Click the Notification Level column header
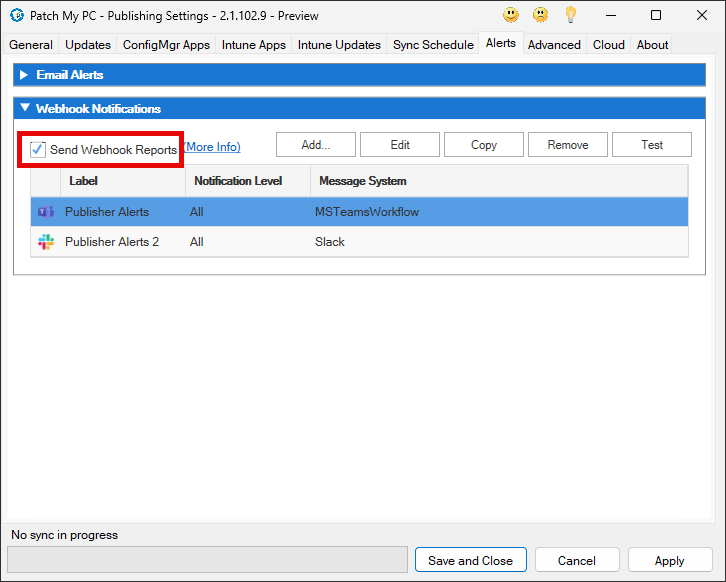 (x=248, y=181)
